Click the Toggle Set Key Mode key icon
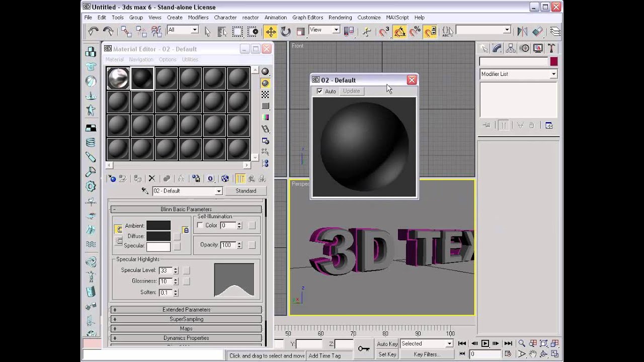This screenshot has height=362, width=644. coord(364,348)
